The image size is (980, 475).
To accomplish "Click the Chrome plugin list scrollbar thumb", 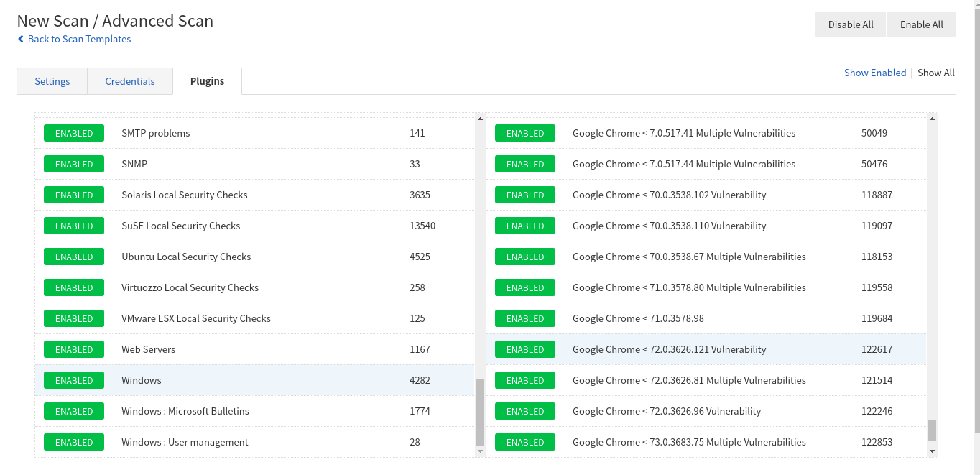I will point(933,430).
